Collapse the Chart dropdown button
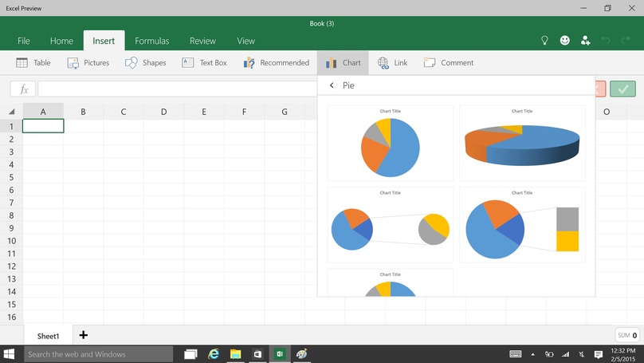 point(343,62)
